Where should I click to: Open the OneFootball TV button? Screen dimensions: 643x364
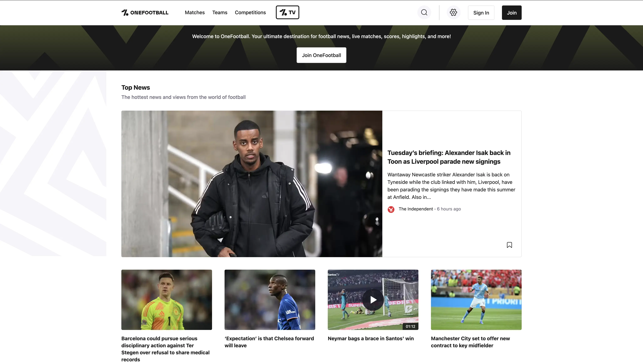[x=287, y=12]
